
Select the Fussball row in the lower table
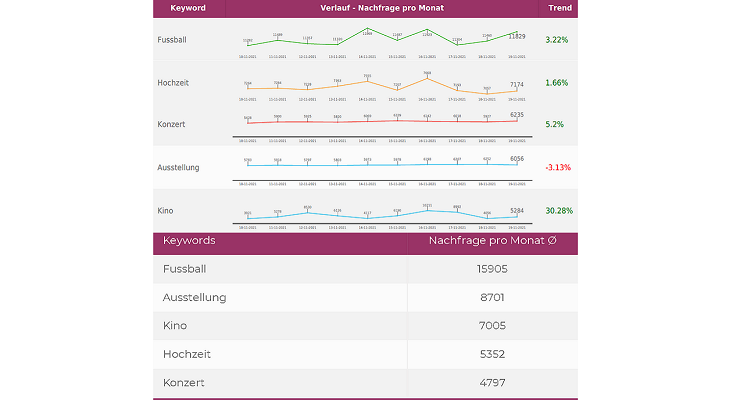tap(365, 269)
